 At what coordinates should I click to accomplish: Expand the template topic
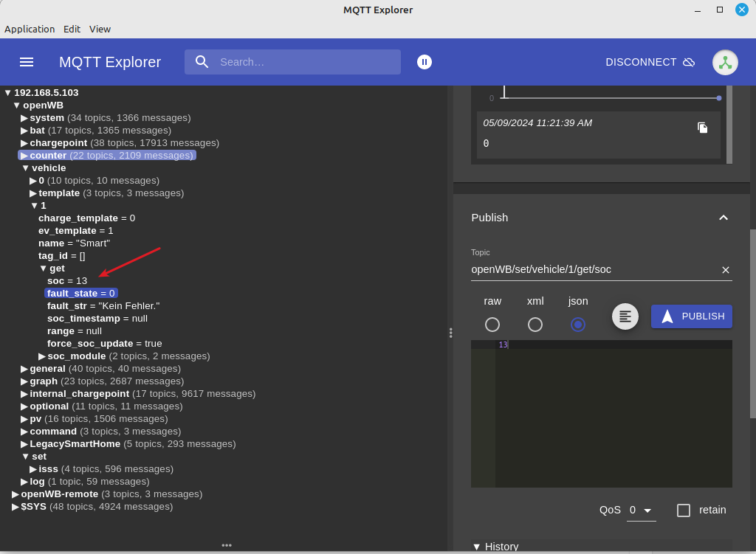33,193
